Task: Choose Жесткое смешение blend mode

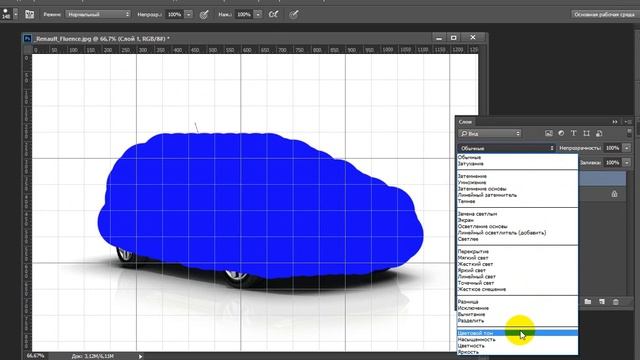Action: point(517,289)
